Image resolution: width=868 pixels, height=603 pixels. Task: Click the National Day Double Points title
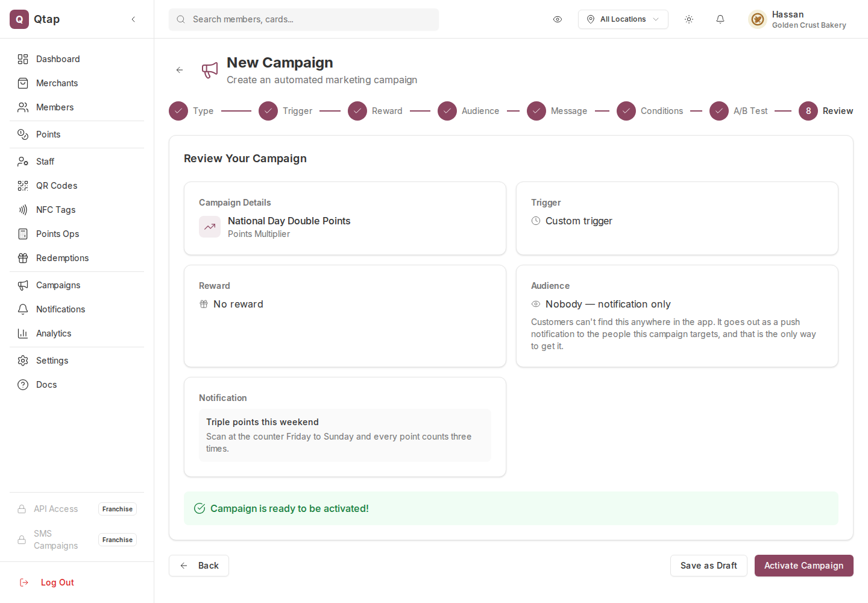(289, 221)
